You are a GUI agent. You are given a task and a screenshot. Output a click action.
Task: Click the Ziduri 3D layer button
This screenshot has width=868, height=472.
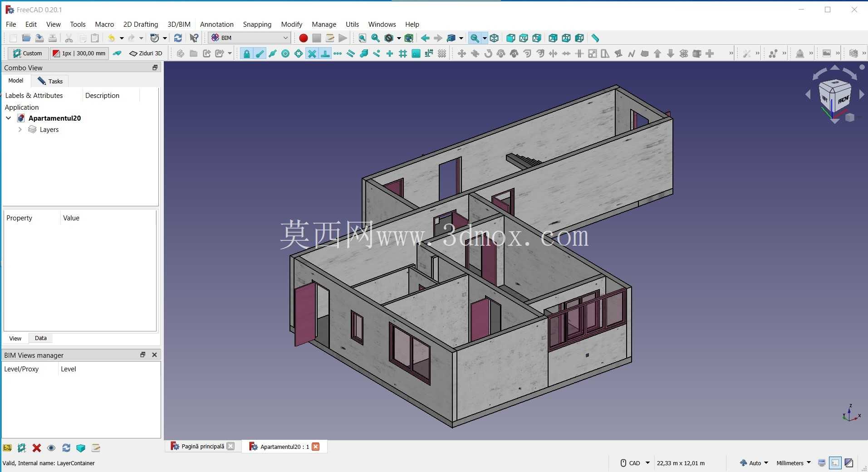[146, 54]
